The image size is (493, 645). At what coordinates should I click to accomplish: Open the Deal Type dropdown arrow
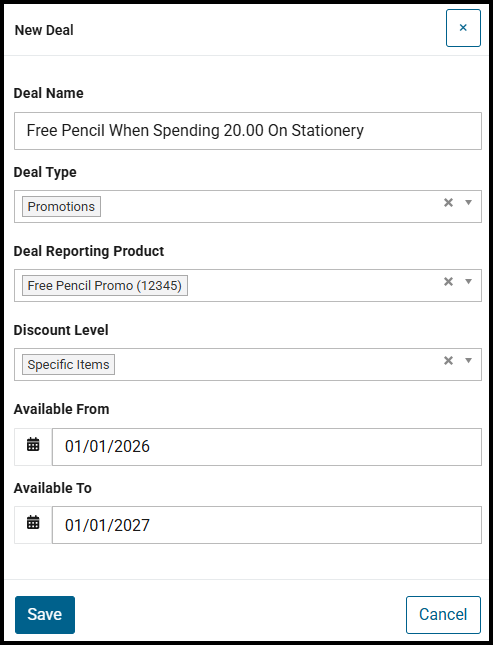pyautogui.click(x=468, y=202)
